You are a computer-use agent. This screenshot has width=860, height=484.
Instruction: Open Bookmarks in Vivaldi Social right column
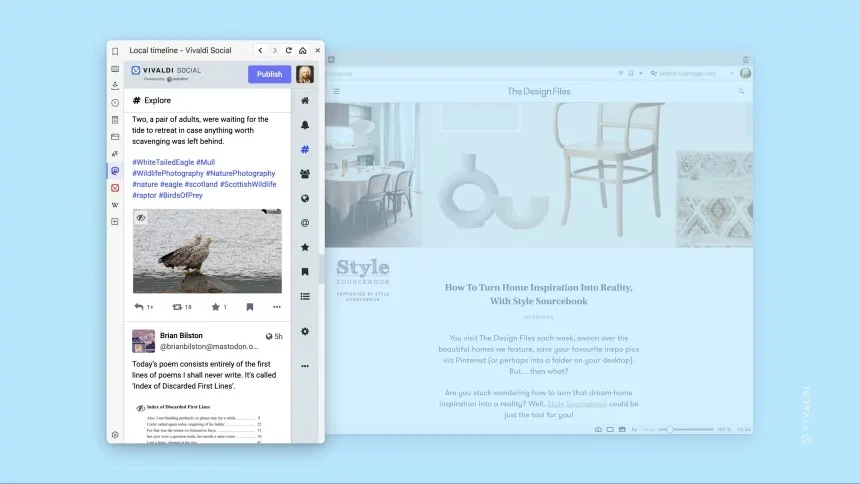305,272
